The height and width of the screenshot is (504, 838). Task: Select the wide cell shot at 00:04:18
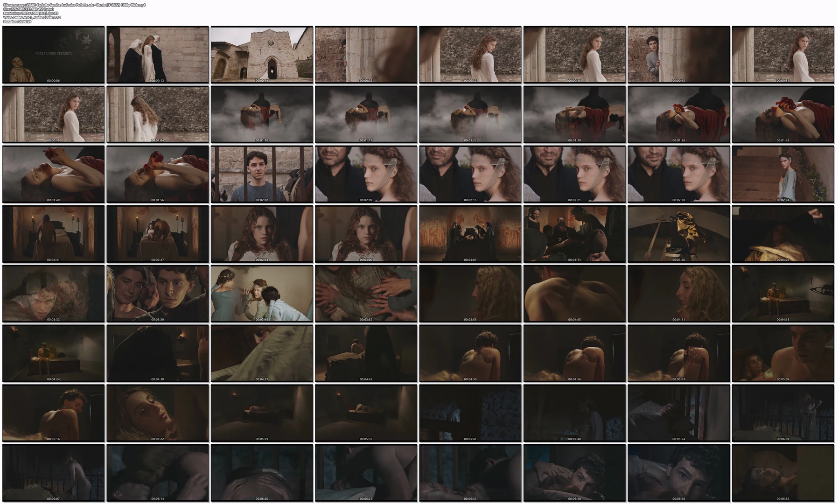[x=783, y=294]
